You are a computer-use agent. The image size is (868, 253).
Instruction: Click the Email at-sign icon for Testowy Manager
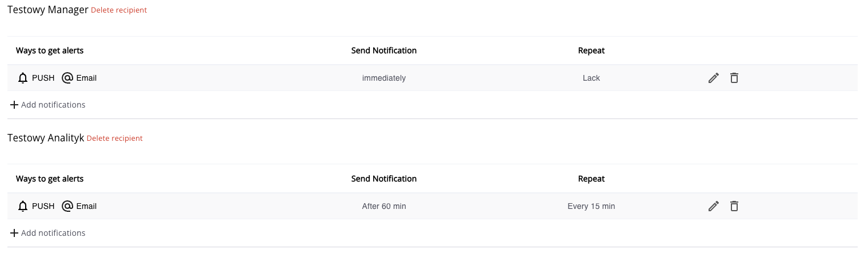67,78
